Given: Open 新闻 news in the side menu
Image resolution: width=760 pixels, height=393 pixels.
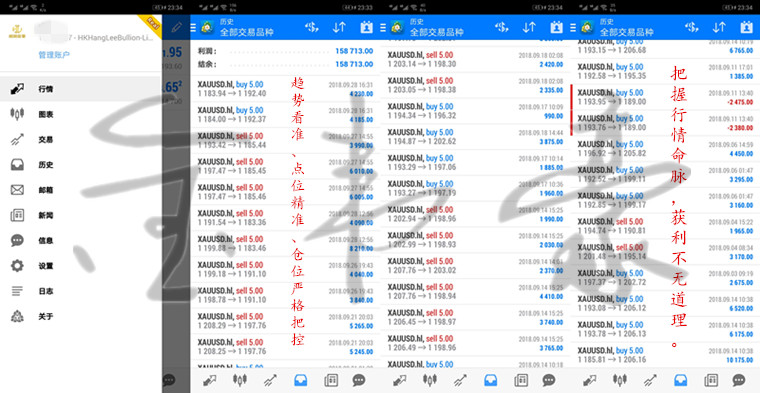Looking at the screenshot, I should click(80, 215).
